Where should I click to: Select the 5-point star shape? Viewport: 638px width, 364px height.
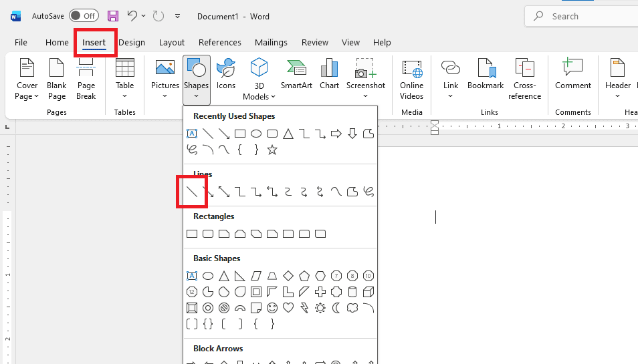coord(272,150)
